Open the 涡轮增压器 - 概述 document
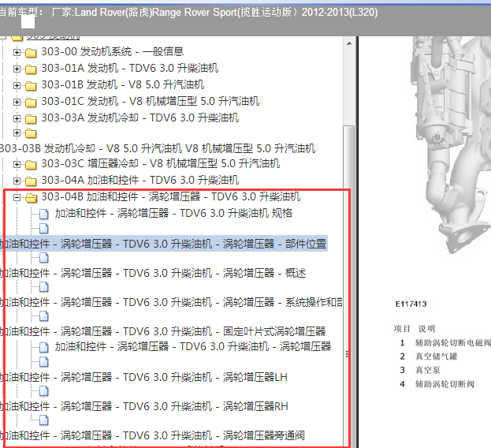This screenshot has height=448, width=491. coord(153,273)
